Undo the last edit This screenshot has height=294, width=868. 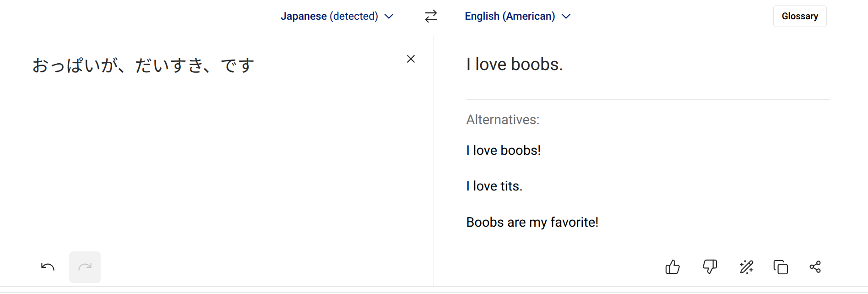pyautogui.click(x=48, y=267)
